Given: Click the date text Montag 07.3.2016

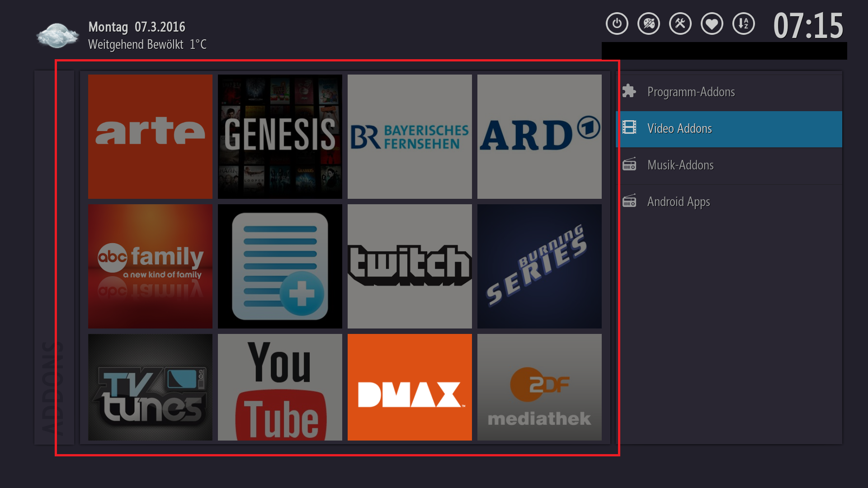Looking at the screenshot, I should (137, 27).
